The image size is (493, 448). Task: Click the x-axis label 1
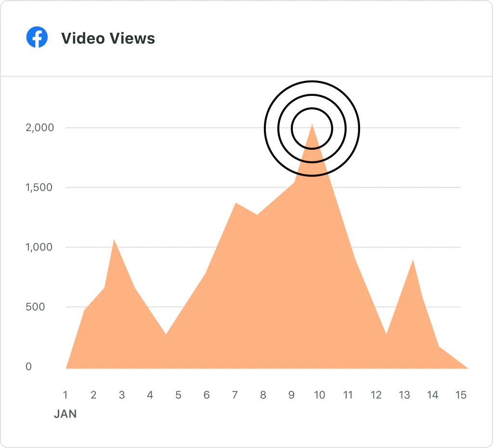click(65, 395)
